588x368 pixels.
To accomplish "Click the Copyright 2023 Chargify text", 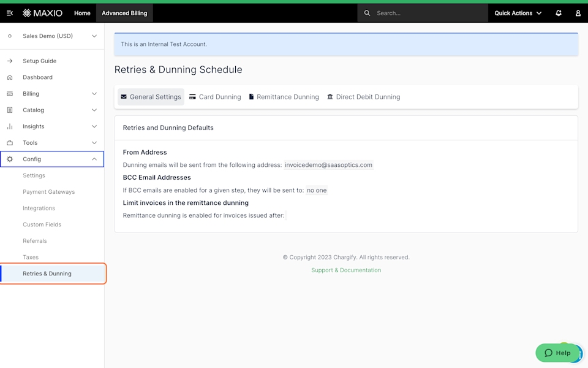I will tap(346, 257).
